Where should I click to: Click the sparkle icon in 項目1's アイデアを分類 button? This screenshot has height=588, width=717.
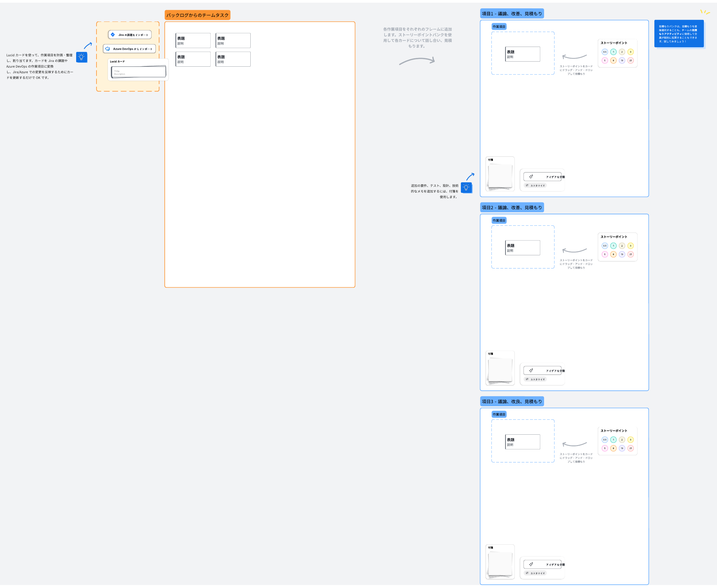531,176
